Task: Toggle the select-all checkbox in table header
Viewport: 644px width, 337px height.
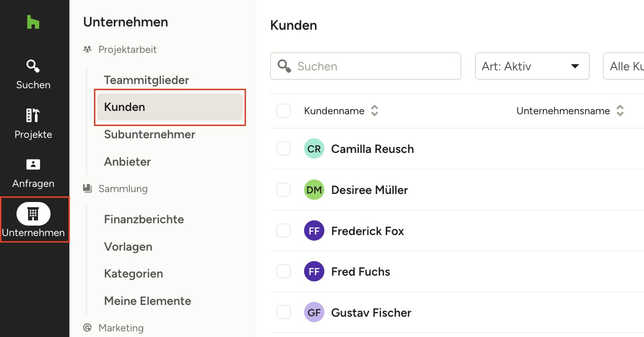Action: pos(283,111)
